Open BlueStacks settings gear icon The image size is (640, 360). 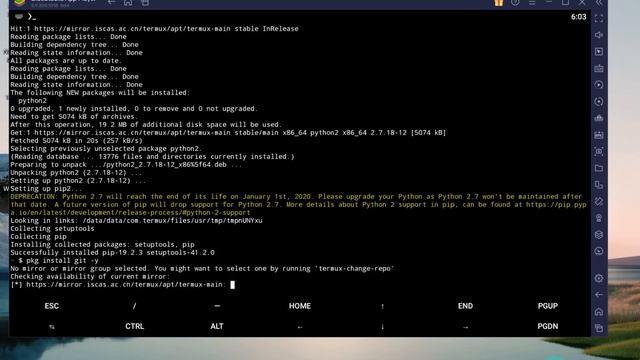click(x=599, y=278)
